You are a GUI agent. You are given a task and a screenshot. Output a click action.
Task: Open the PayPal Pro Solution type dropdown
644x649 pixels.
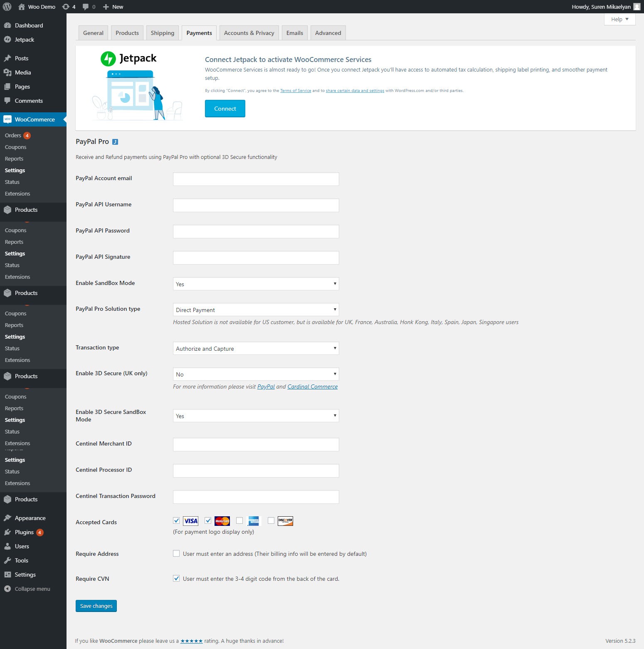256,310
